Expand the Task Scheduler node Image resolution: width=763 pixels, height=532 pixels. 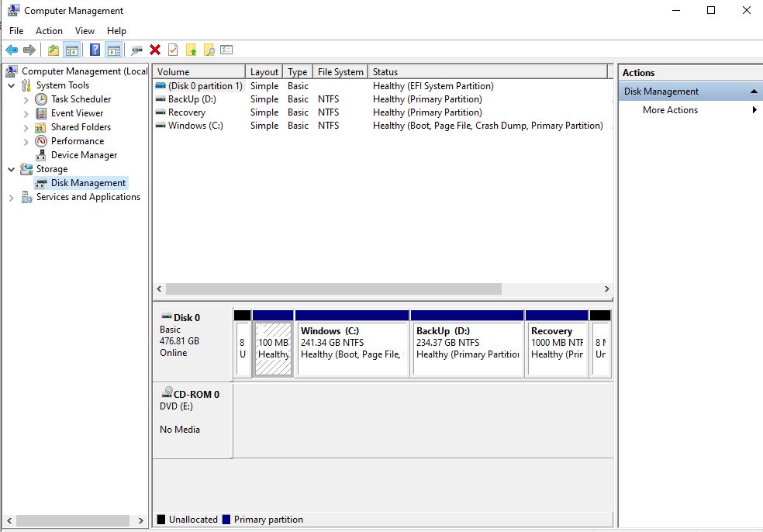click(x=26, y=100)
